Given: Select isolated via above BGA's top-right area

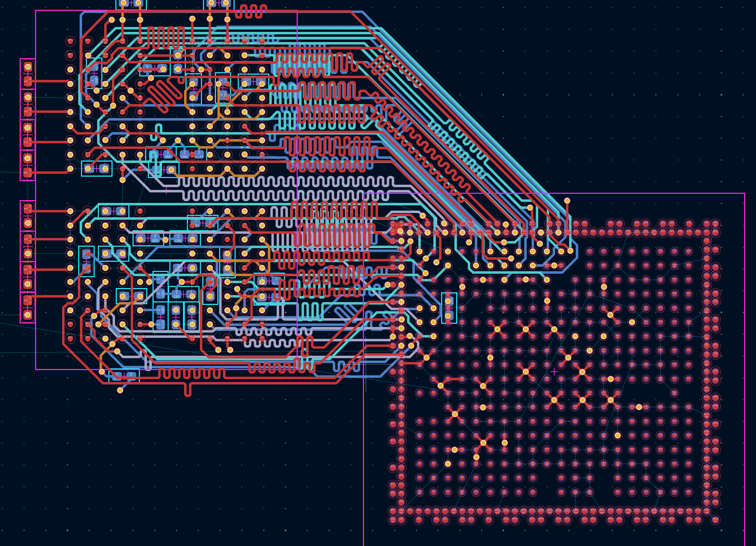Looking at the screenshot, I should (567, 200).
